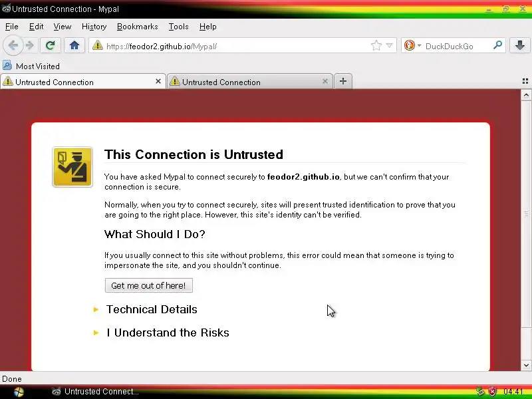The height and width of the screenshot is (399, 532).
Task: Click the Untrusted Connect... taskbar button
Action: pyautogui.click(x=95, y=392)
